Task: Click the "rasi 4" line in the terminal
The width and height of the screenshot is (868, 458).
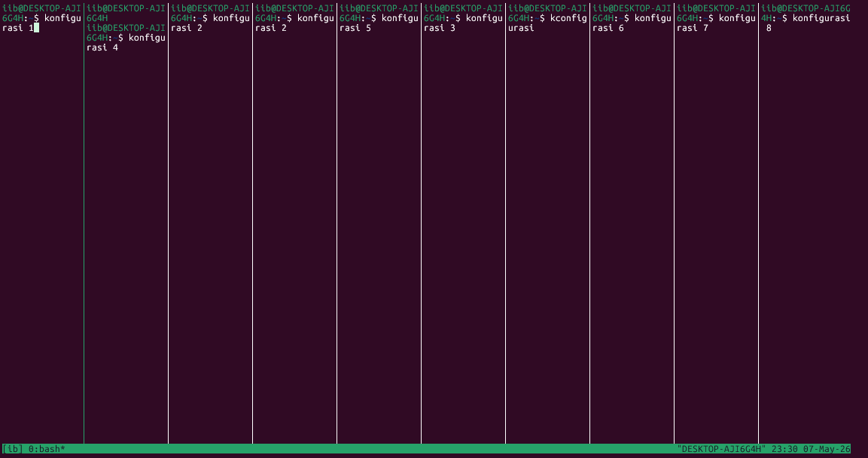Action: point(102,47)
